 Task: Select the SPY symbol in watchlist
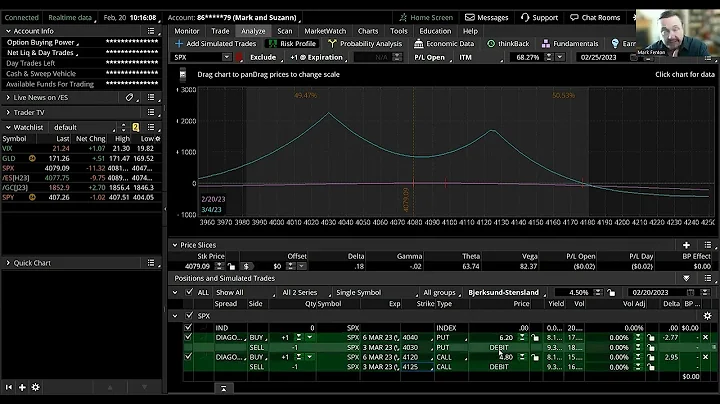coord(8,197)
